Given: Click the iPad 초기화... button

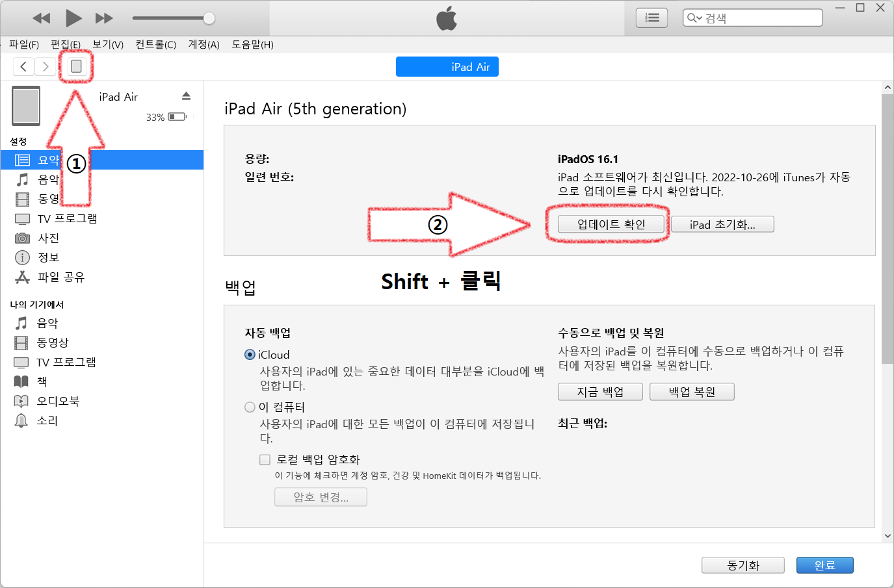Looking at the screenshot, I should [x=722, y=224].
